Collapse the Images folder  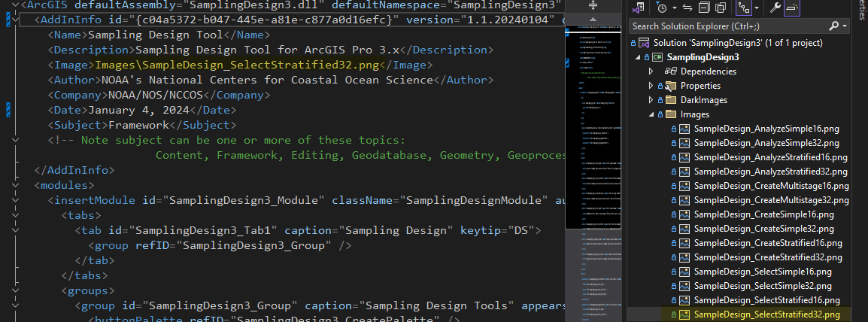(651, 114)
